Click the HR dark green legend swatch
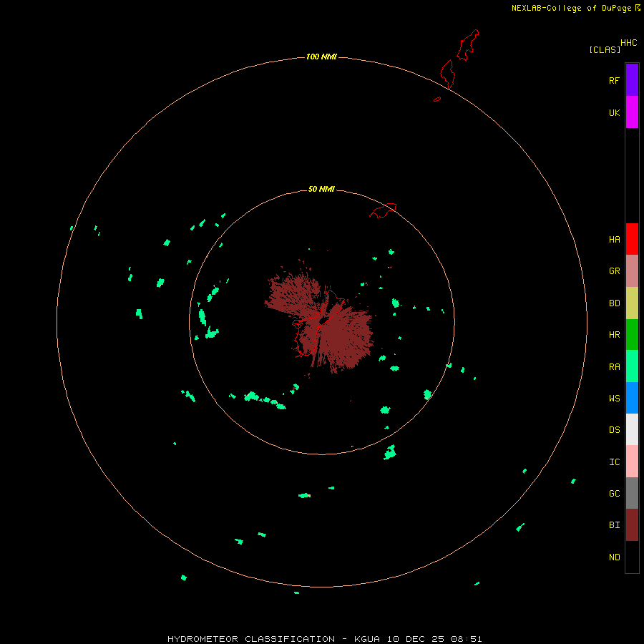644x644 pixels. click(x=632, y=335)
